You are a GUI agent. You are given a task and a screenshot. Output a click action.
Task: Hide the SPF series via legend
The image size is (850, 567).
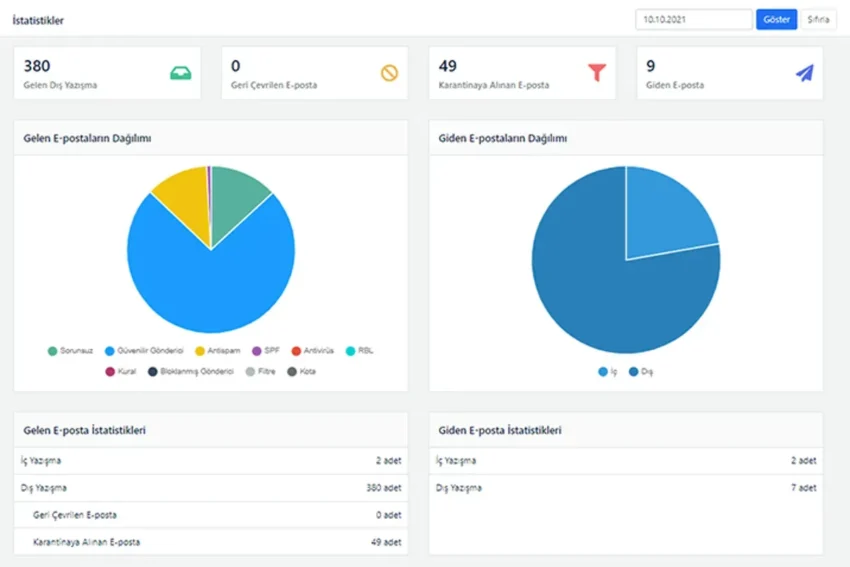pos(265,351)
